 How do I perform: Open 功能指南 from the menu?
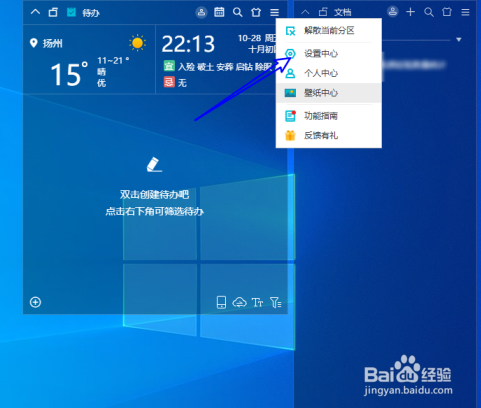coord(329,116)
